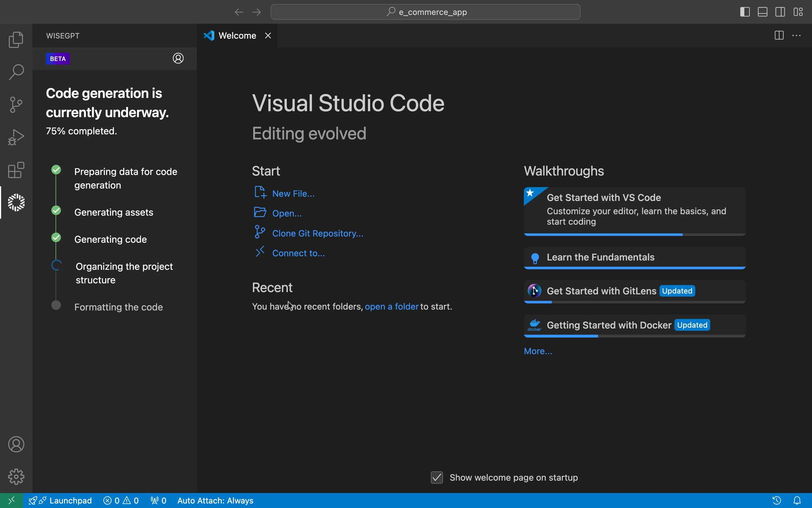Screen dimensions: 812x508
Task: Close the Welcome tab
Action: pos(268,36)
